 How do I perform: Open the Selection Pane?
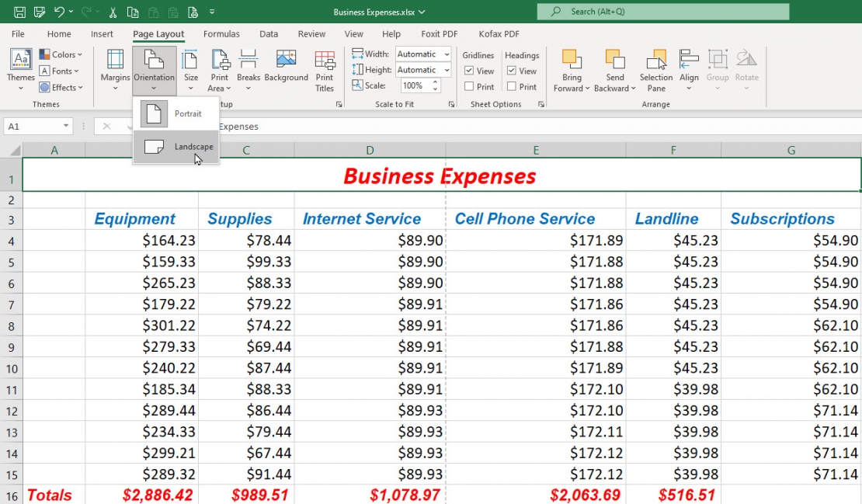coord(656,70)
